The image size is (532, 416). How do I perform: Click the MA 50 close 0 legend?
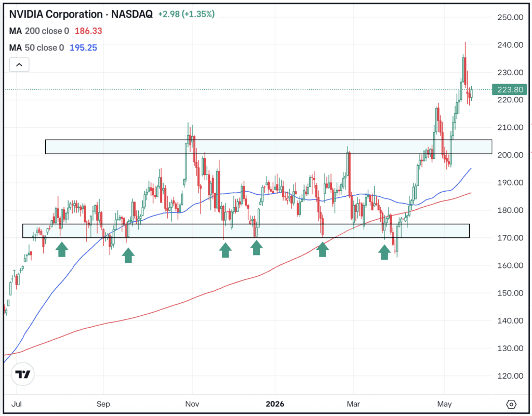tap(36, 48)
